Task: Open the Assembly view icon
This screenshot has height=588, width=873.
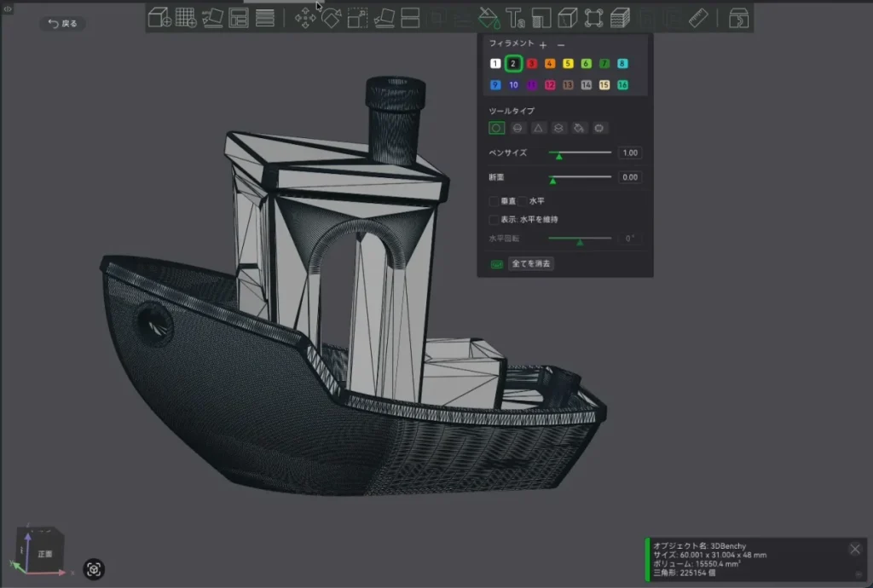Action: 739,18
